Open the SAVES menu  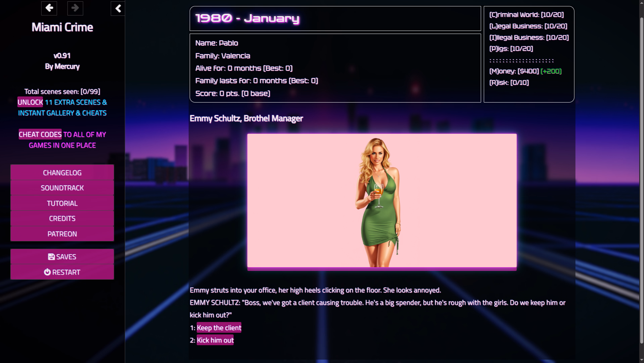(62, 257)
